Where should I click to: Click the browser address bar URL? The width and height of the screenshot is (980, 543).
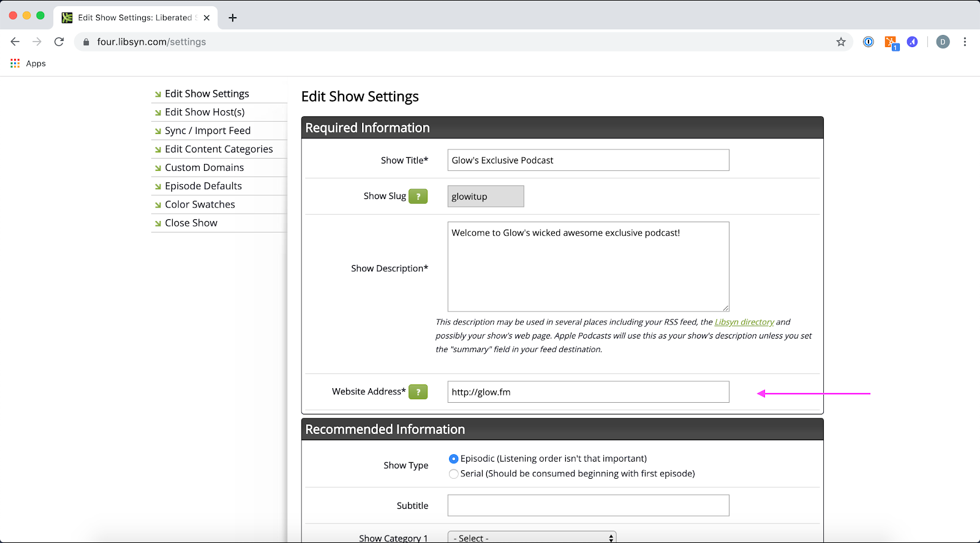click(x=151, y=42)
